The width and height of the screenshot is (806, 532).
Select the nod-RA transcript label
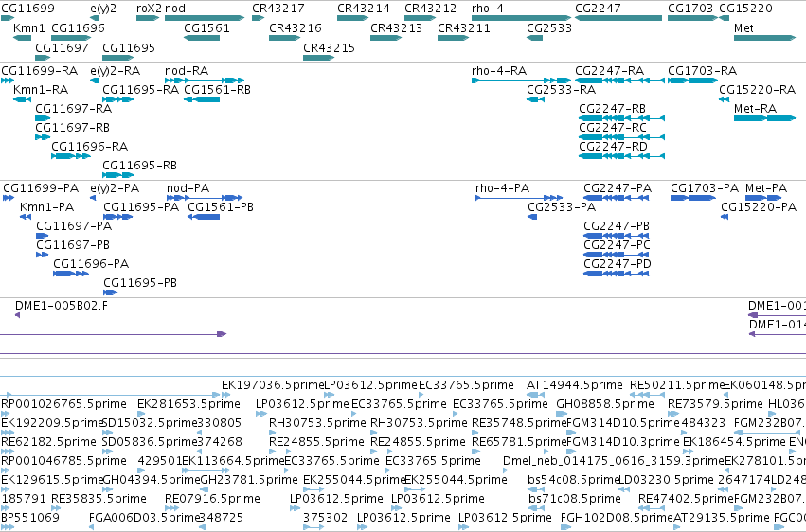pyautogui.click(x=187, y=70)
